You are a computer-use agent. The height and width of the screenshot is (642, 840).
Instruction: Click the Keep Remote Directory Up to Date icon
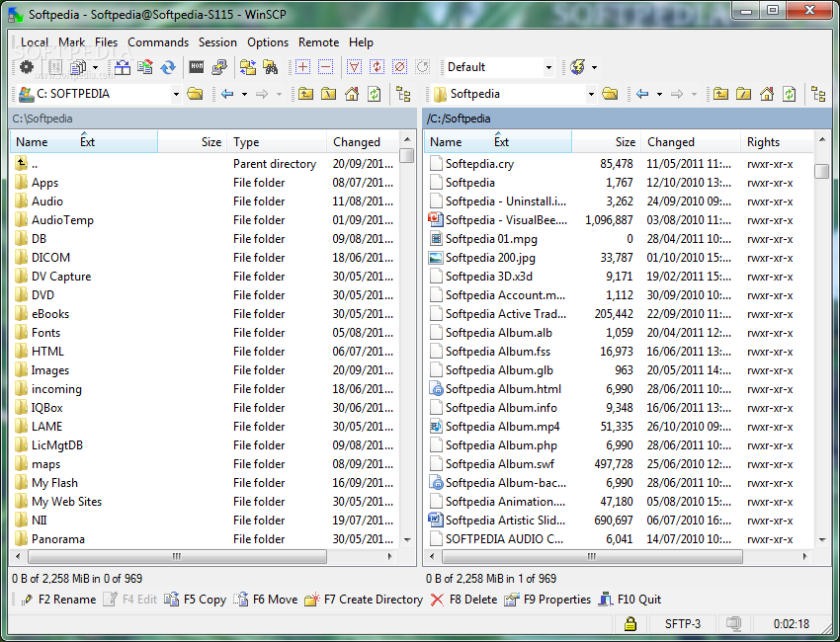pos(145,67)
